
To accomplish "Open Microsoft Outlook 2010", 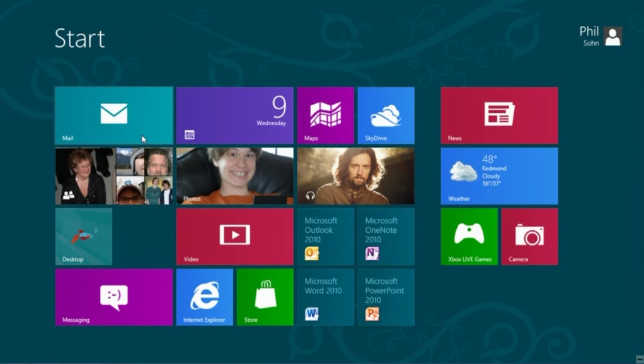I will pyautogui.click(x=325, y=236).
